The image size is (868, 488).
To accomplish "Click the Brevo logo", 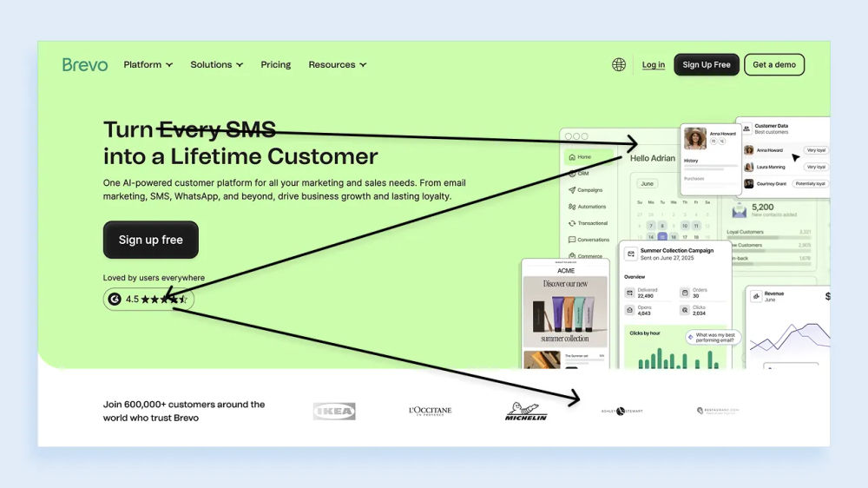I will click(85, 65).
